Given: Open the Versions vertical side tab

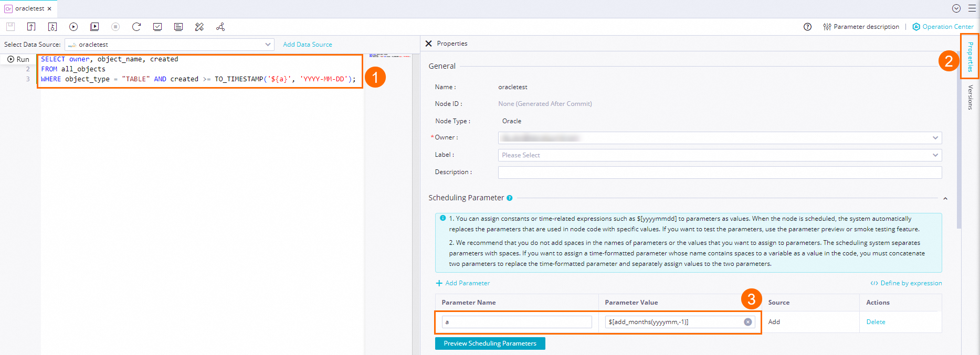Looking at the screenshot, I should pyautogui.click(x=970, y=97).
